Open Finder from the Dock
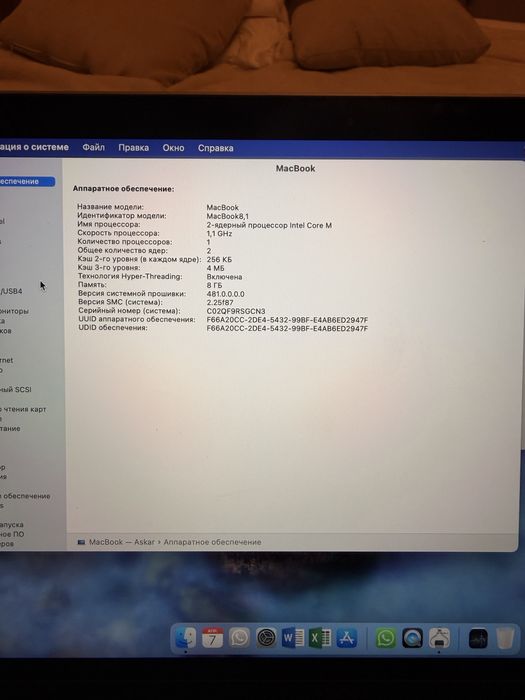The image size is (525, 700). [185, 638]
